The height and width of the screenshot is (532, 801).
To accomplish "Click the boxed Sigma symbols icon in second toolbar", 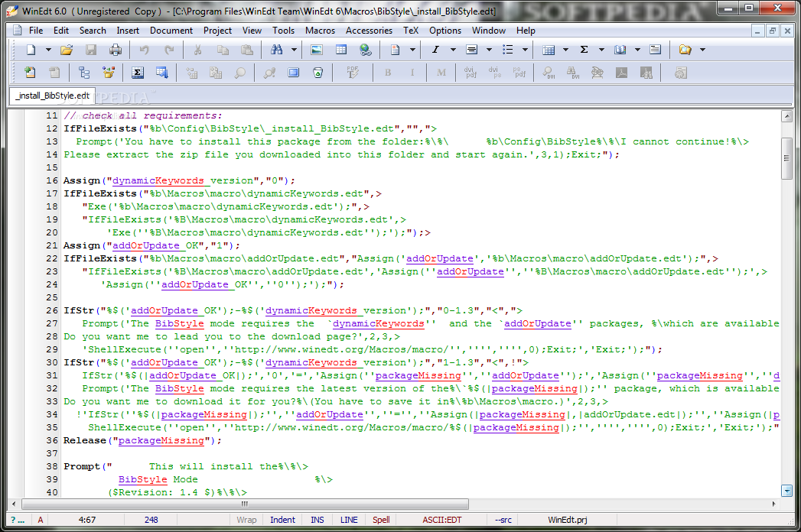I will tap(138, 73).
